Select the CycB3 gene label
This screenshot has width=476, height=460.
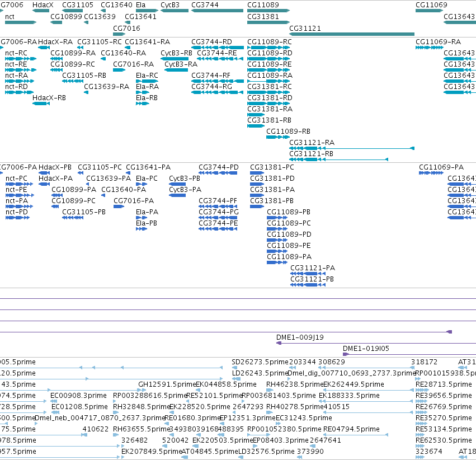click(x=170, y=5)
